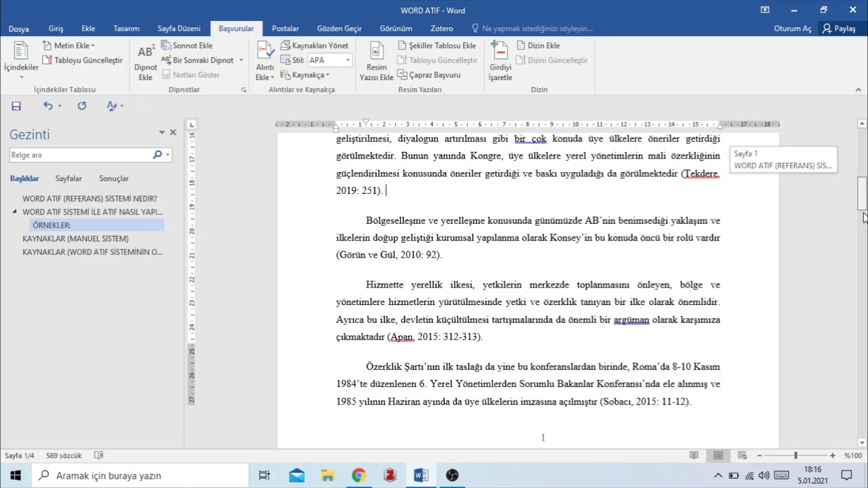This screenshot has height=488, width=868.
Task: Open the Metin Ekle dropdown arrow
Action: 93,46
